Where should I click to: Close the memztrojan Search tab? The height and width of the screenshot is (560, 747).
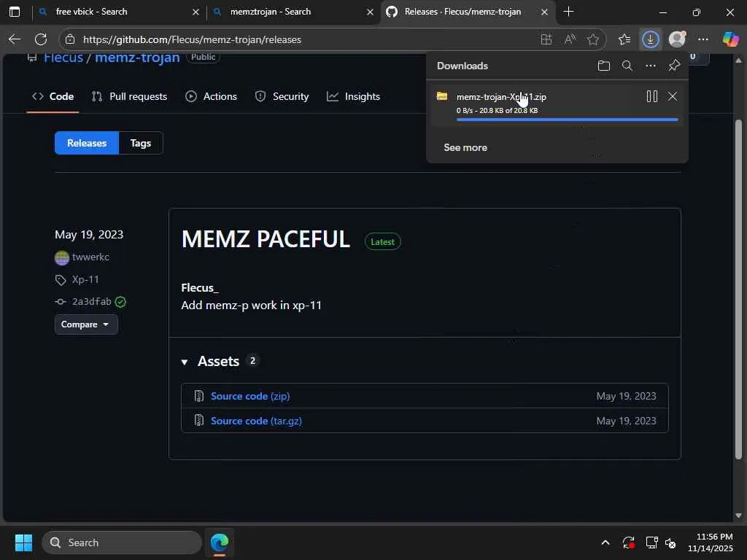[x=370, y=12]
